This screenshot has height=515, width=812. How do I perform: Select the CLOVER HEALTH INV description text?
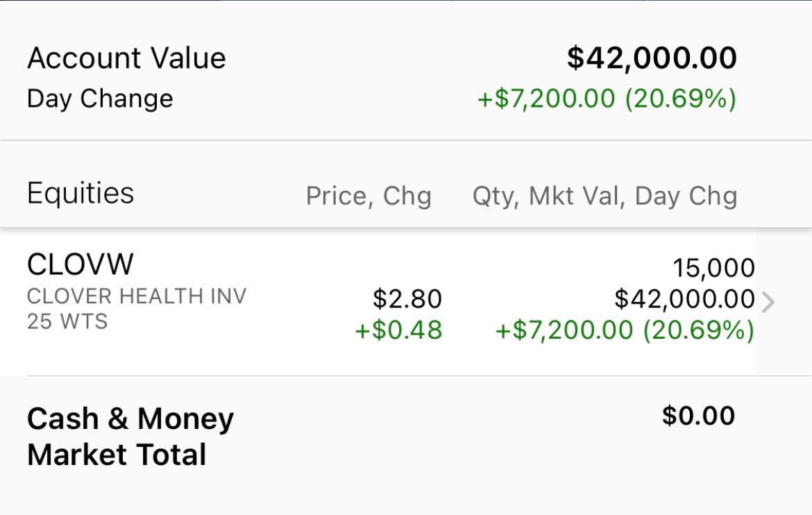(x=137, y=295)
